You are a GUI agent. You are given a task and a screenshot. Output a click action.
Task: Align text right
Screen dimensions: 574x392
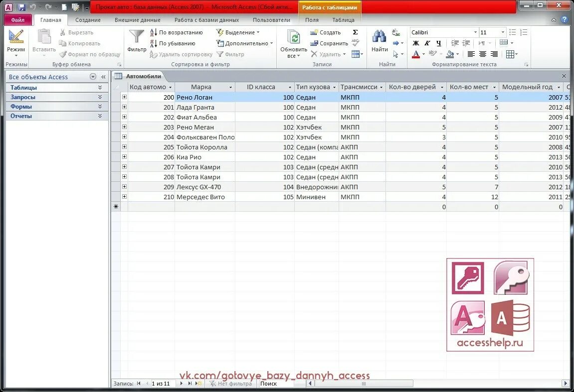(x=494, y=54)
